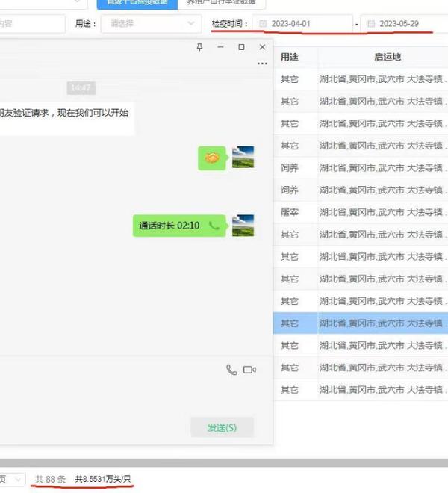Viewport: 448px width, 493px height.
Task: Click the avatar beside the call duration message
Action: [x=243, y=226]
